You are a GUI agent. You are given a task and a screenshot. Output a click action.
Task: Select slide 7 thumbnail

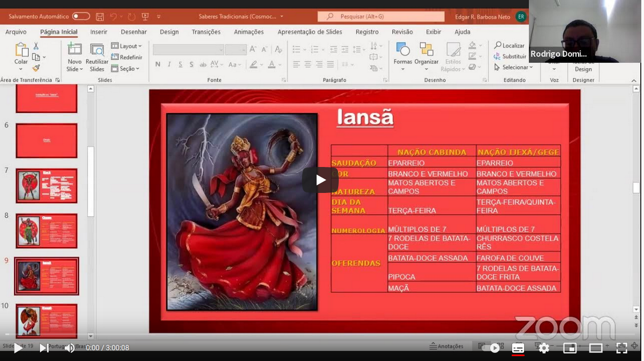(46, 185)
